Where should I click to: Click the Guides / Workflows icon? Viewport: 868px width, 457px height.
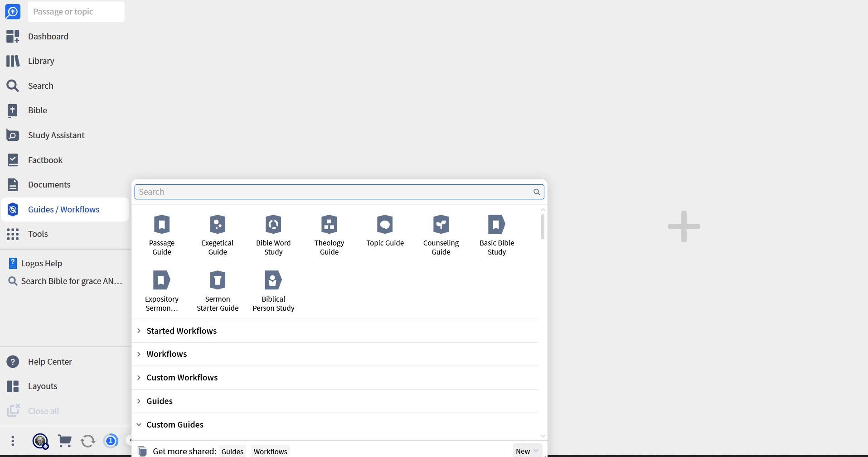point(13,209)
